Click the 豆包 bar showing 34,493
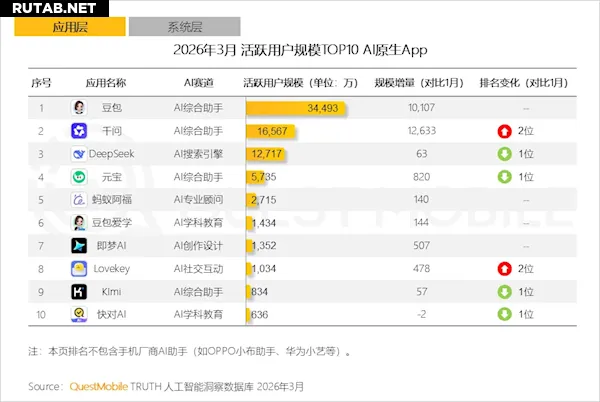This screenshot has width=600, height=402. pos(300,108)
